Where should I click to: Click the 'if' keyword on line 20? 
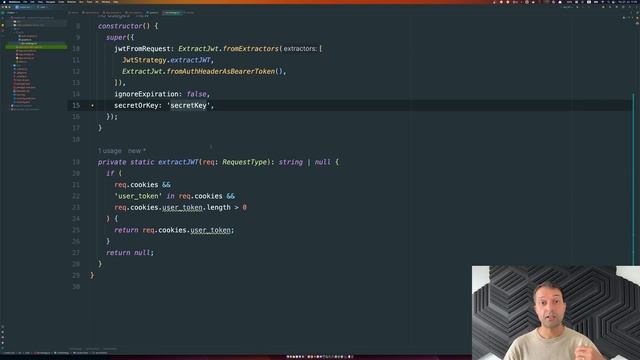pyautogui.click(x=110, y=173)
